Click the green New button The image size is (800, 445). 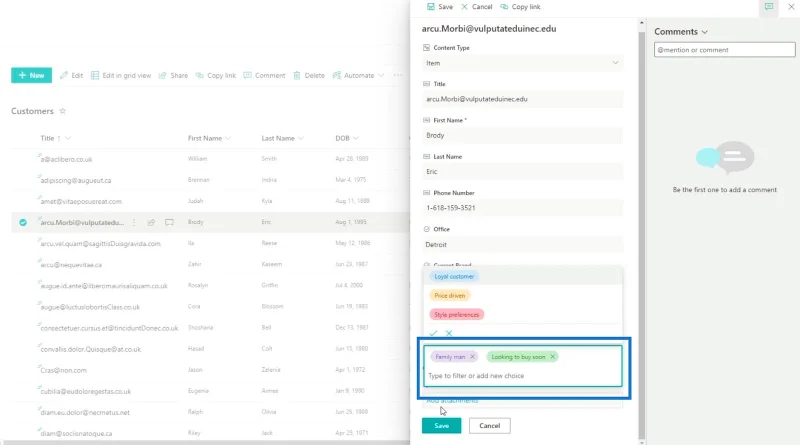pos(31,75)
